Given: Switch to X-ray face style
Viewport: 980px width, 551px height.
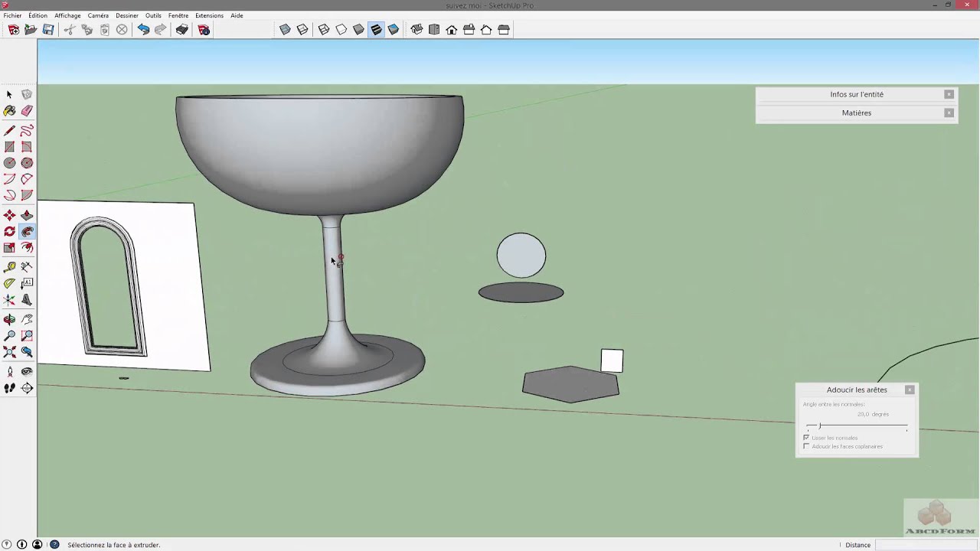Looking at the screenshot, I should 285,30.
